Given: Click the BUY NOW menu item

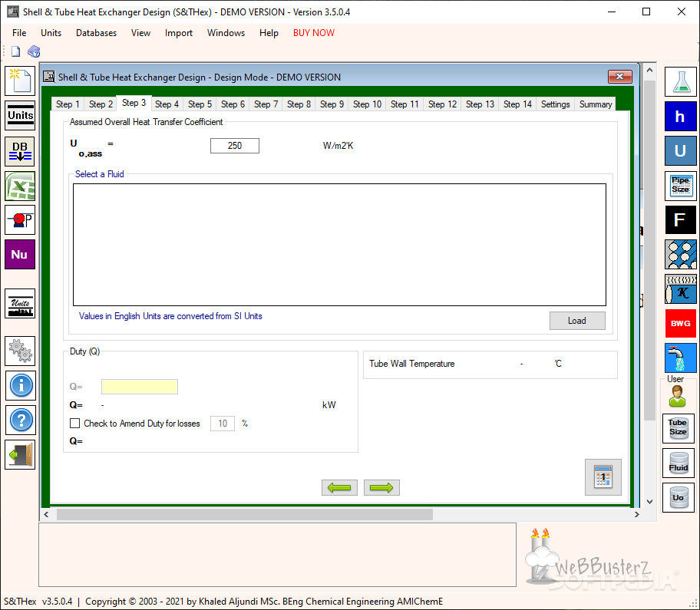Looking at the screenshot, I should coord(313,32).
